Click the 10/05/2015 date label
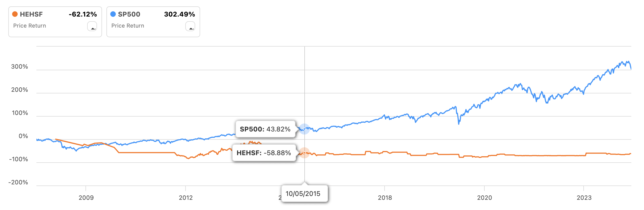 303,194
